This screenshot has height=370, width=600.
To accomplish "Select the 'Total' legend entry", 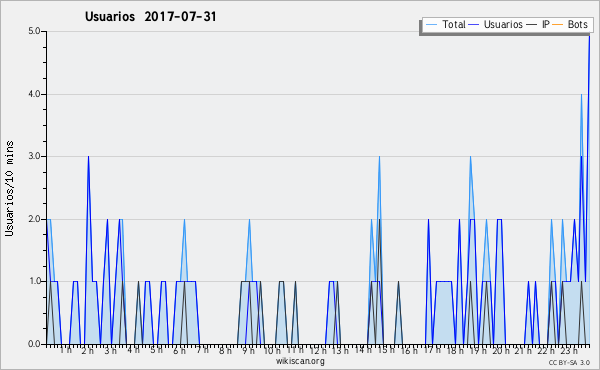I will point(454,24).
